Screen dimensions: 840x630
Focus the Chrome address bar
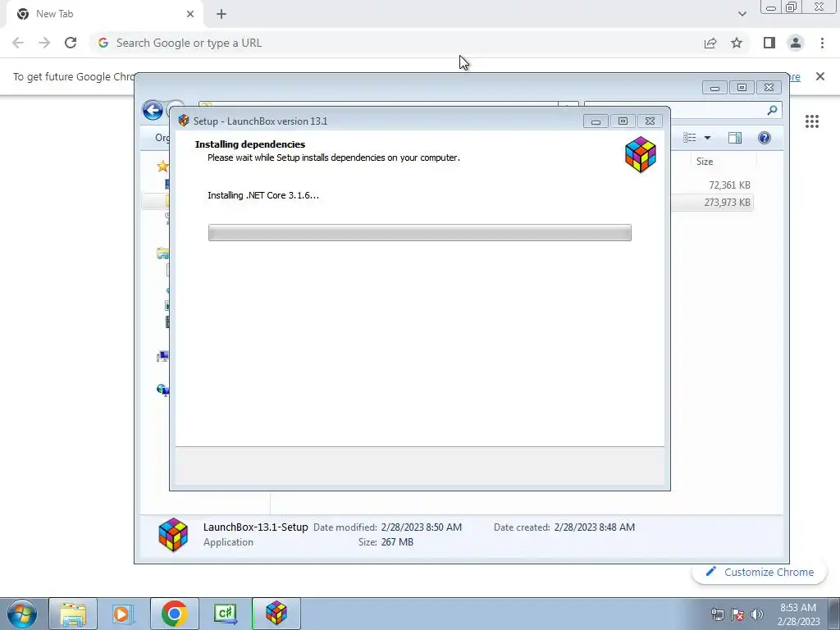(395, 43)
